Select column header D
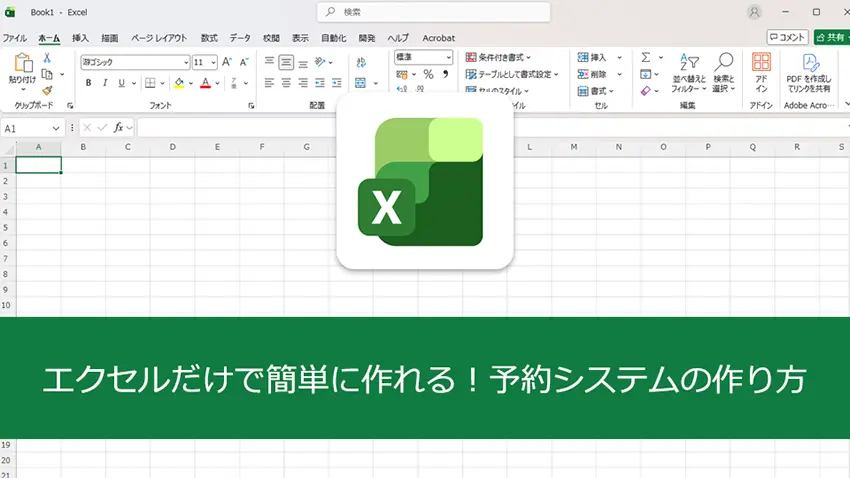The image size is (850, 478). click(x=172, y=147)
